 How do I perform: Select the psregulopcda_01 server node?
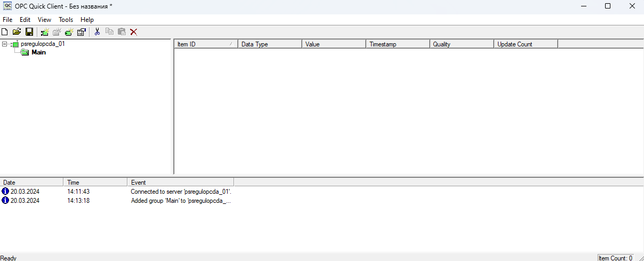43,44
